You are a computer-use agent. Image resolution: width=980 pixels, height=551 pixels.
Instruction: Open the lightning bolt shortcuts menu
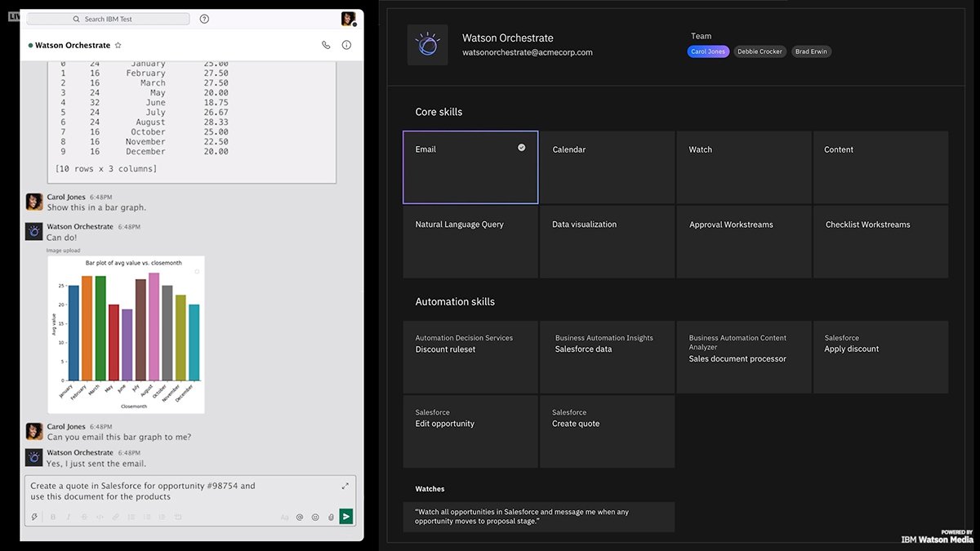point(34,517)
